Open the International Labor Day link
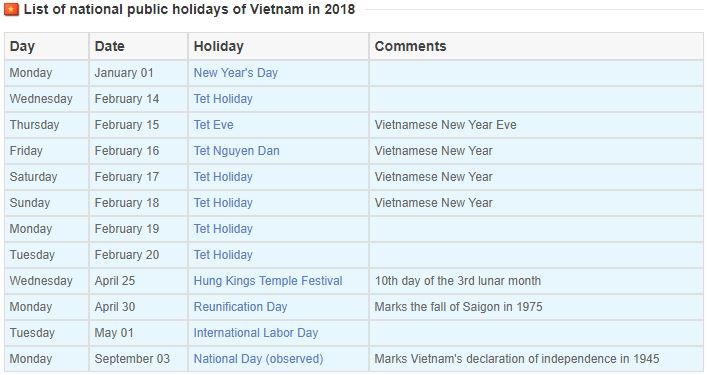This screenshot has height=375, width=707. pyautogui.click(x=256, y=333)
